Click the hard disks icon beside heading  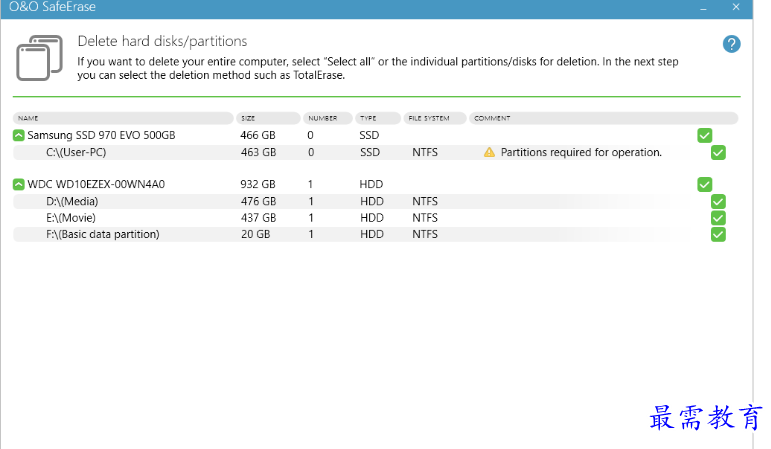[x=40, y=58]
